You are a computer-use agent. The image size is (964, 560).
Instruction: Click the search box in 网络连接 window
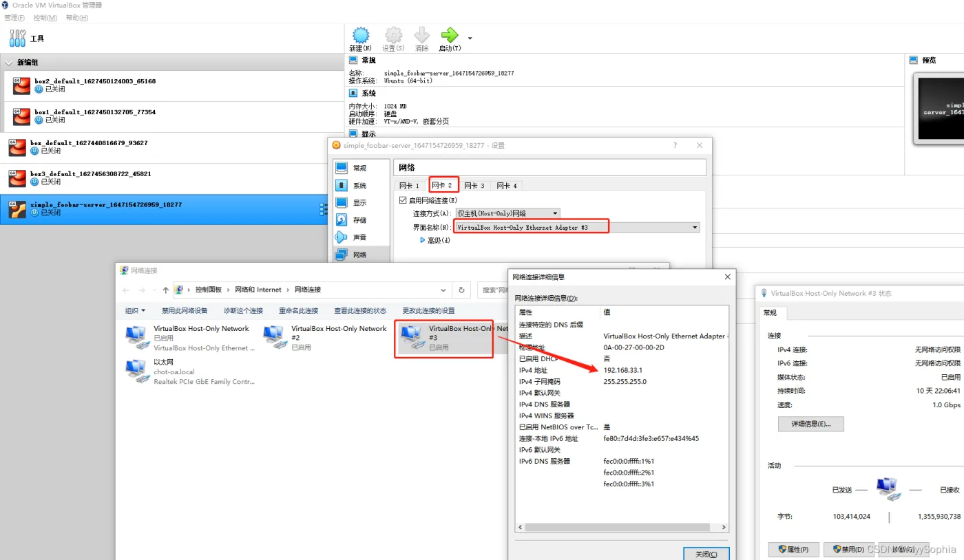493,290
